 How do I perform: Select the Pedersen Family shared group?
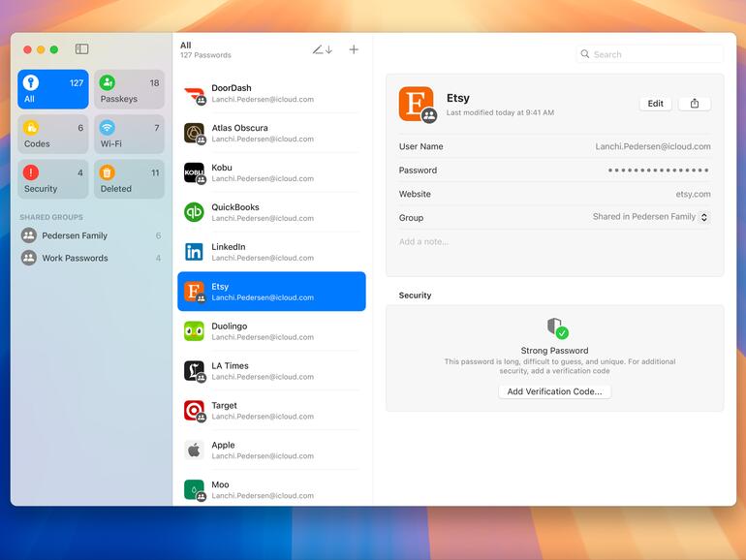pyautogui.click(x=91, y=235)
